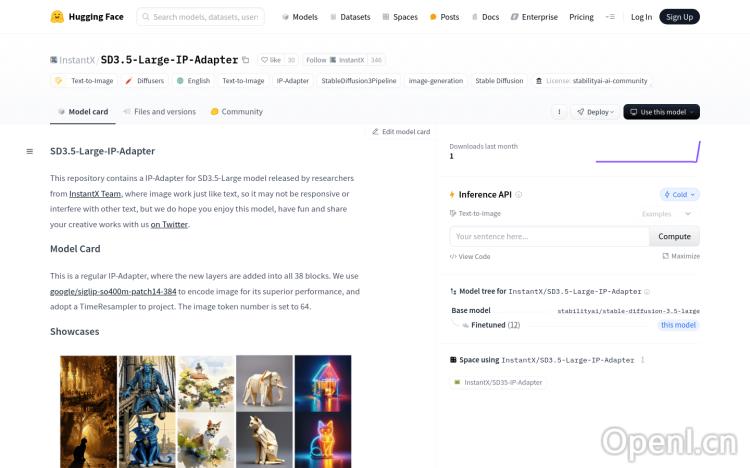Click the Model tree info icon
Image resolution: width=750 pixels, height=468 pixels.
click(x=647, y=292)
